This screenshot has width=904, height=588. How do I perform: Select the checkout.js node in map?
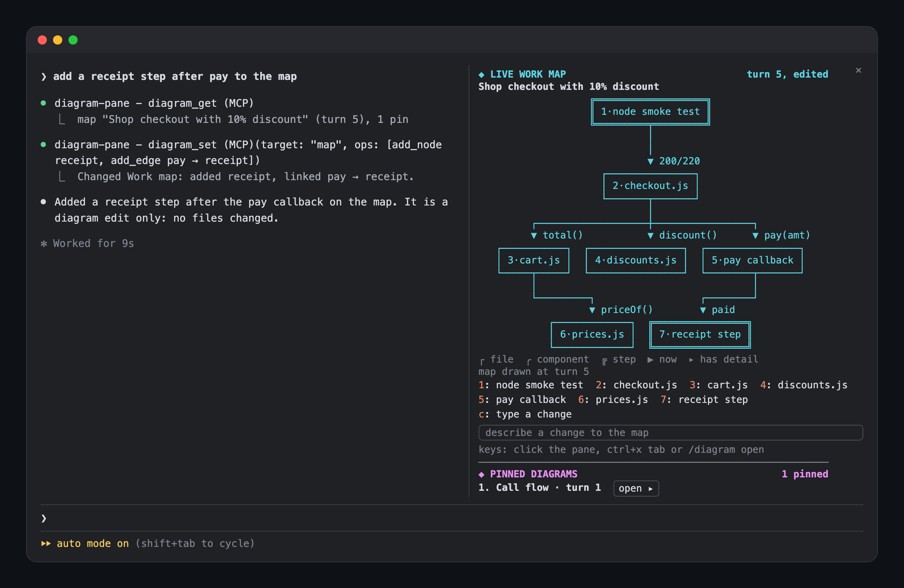[650, 186]
